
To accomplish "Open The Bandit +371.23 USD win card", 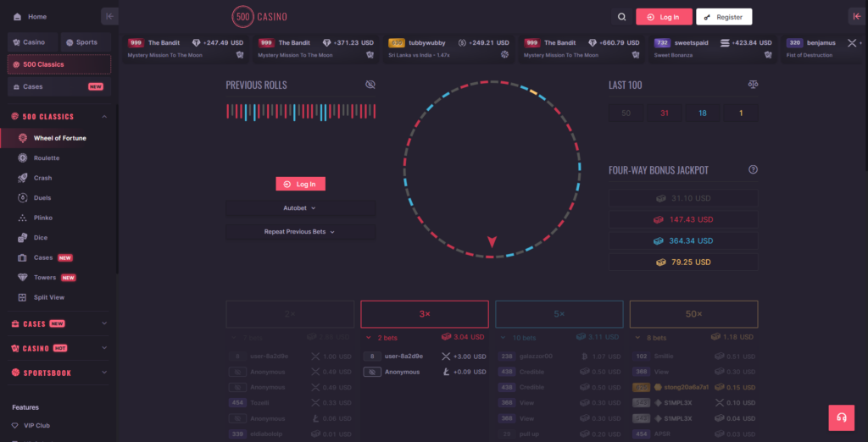I will pyautogui.click(x=316, y=48).
